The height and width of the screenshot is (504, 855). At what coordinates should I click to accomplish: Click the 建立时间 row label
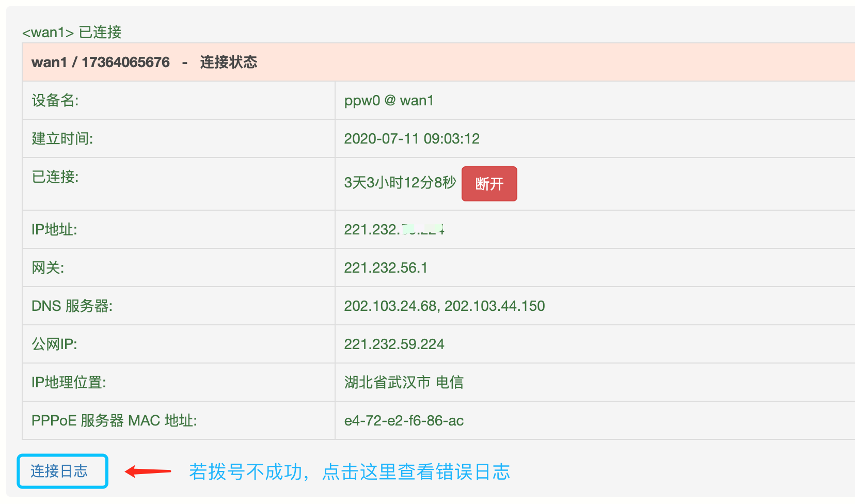coord(62,138)
